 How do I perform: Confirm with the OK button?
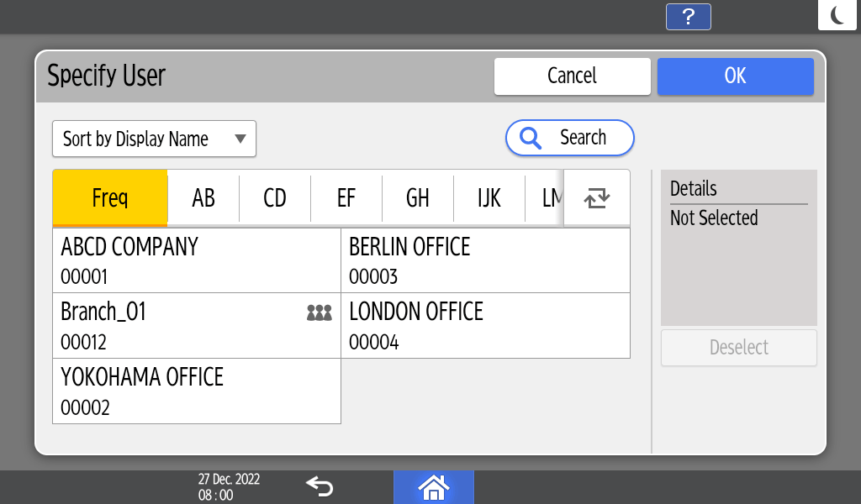click(735, 76)
